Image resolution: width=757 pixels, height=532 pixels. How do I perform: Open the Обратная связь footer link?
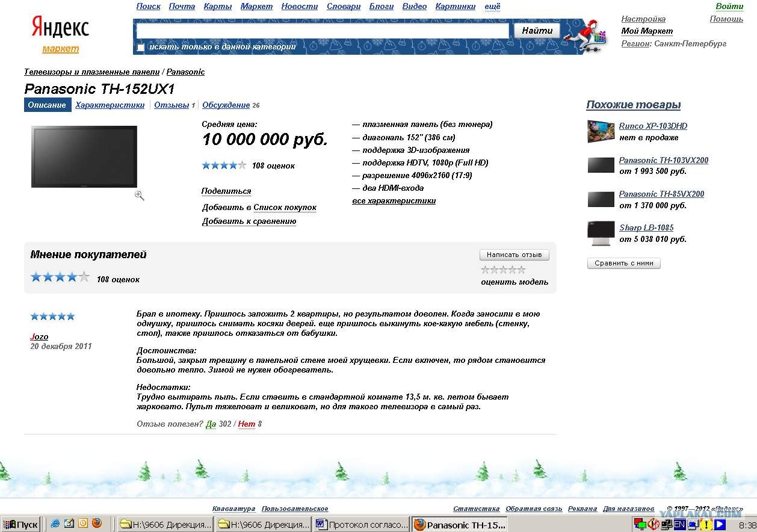[534, 509]
